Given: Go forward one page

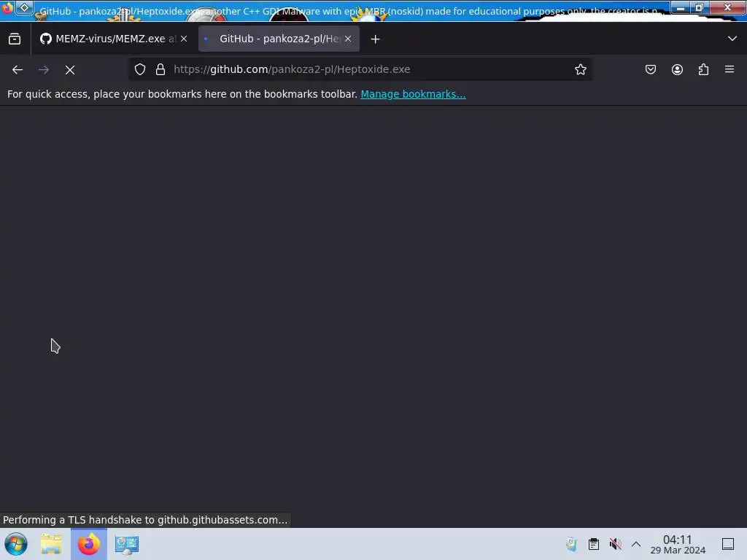Looking at the screenshot, I should [x=44, y=69].
